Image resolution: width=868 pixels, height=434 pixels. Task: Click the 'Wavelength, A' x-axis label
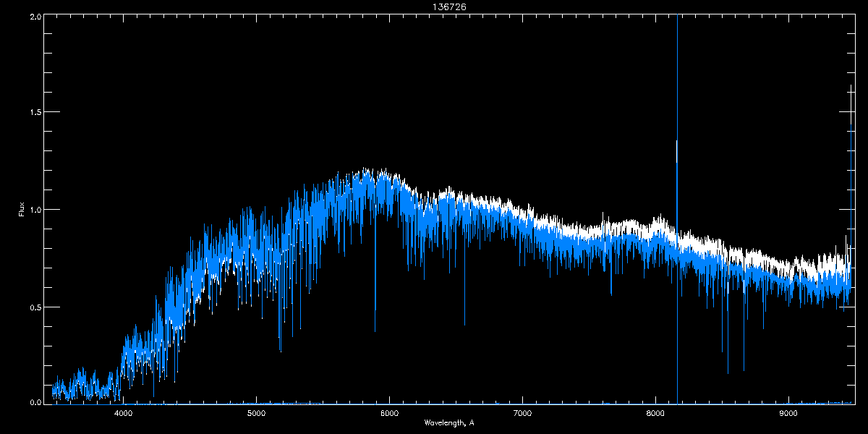(x=449, y=423)
